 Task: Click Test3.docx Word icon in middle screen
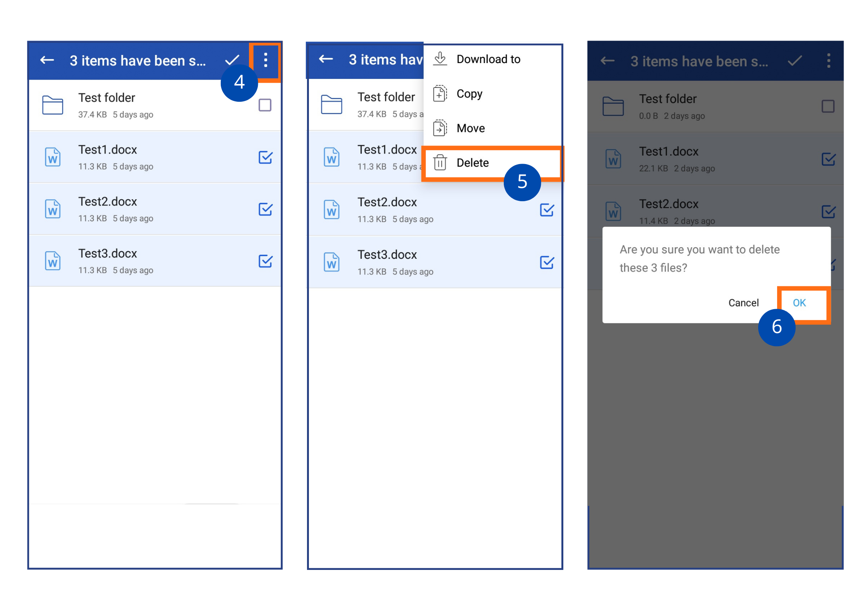(x=331, y=262)
